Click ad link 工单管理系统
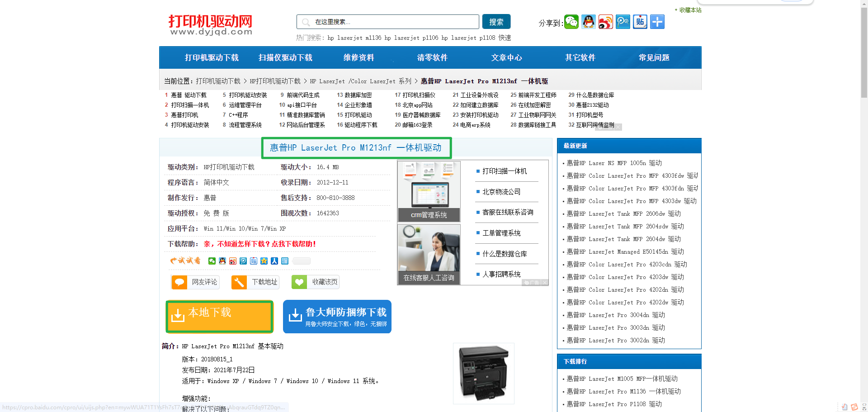868x412 pixels. (501, 233)
